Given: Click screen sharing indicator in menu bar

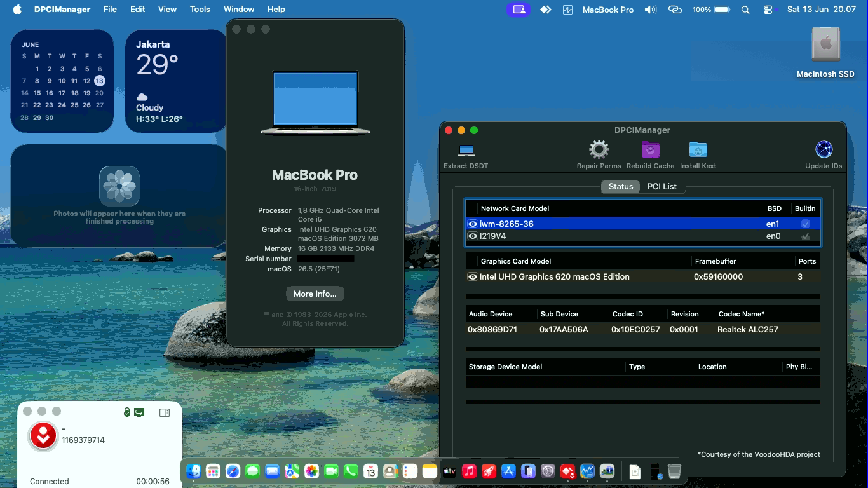Looking at the screenshot, I should tap(519, 10).
